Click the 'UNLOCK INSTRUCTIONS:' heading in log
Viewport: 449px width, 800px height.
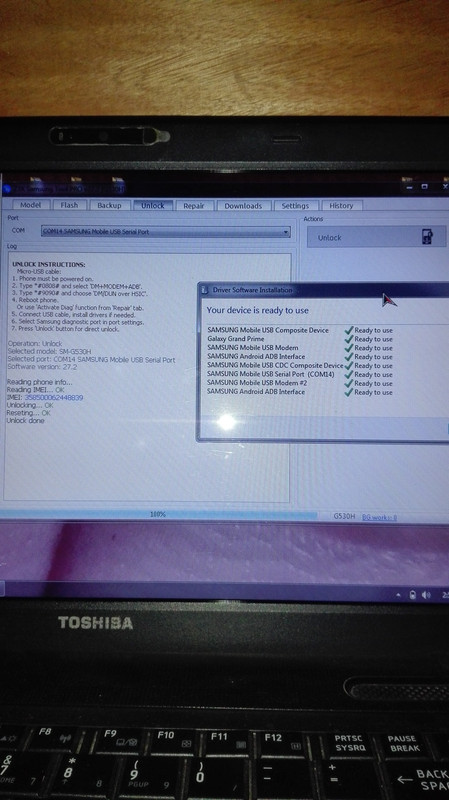point(49,265)
